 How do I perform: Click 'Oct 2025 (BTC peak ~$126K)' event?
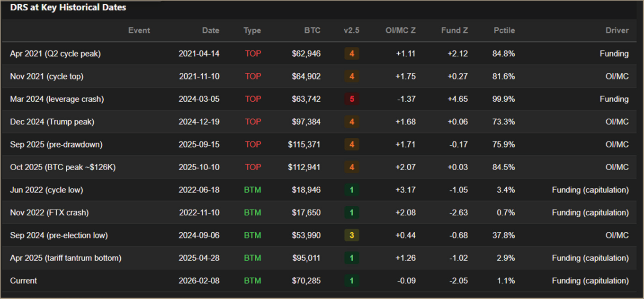tap(63, 167)
